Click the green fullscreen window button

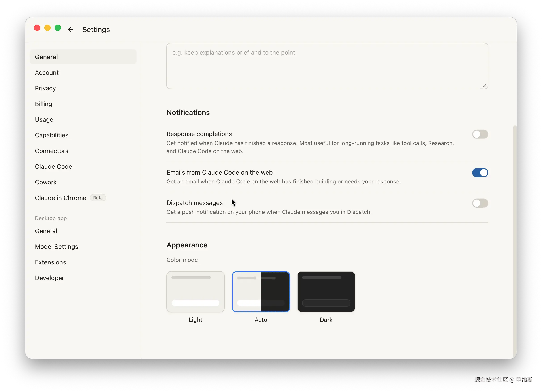(58, 28)
